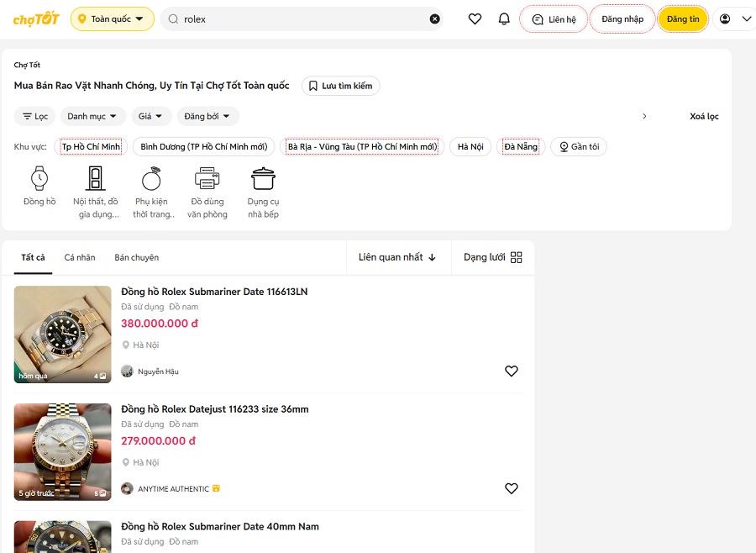Click the Đăng tin button
This screenshot has height=553, width=756.
click(683, 18)
